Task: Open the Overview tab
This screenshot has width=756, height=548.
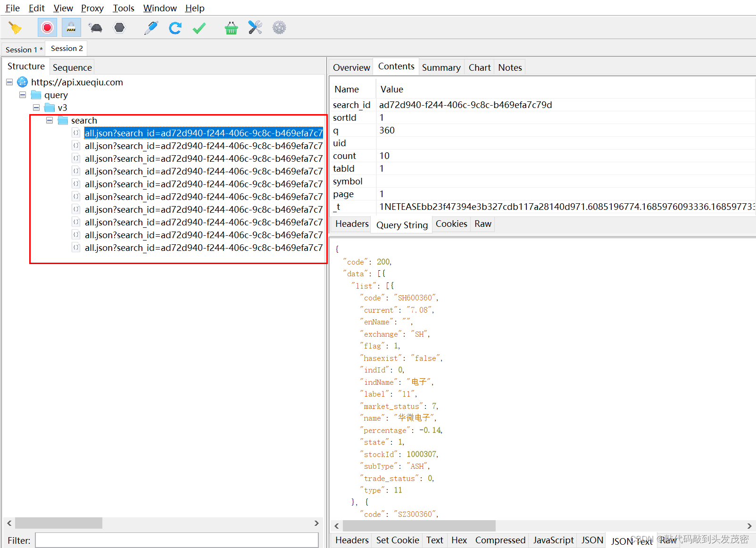Action: point(351,67)
